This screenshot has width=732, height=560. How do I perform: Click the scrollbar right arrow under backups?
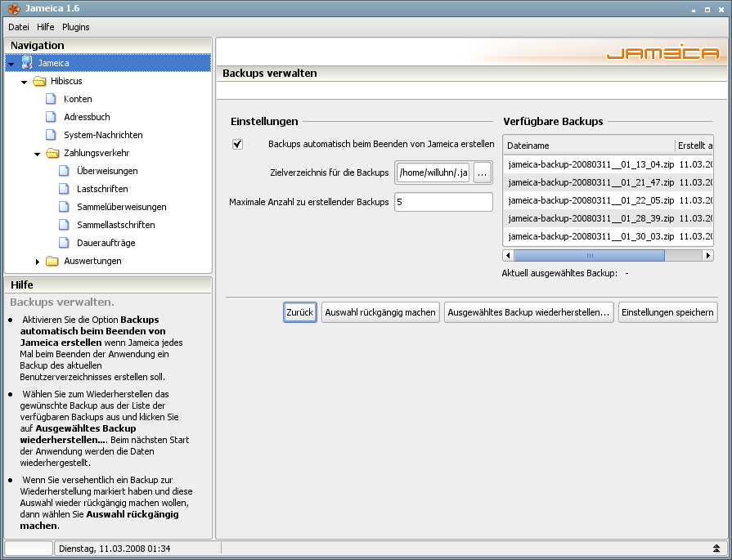(707, 255)
